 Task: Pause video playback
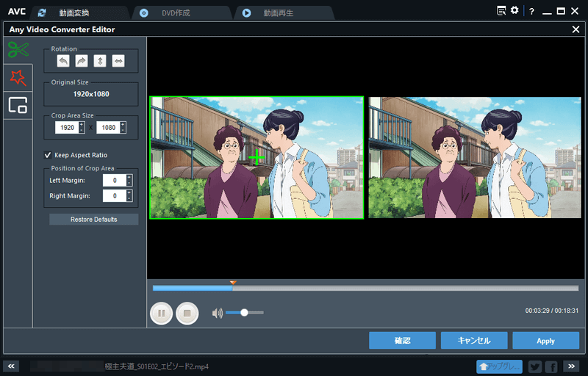(161, 313)
